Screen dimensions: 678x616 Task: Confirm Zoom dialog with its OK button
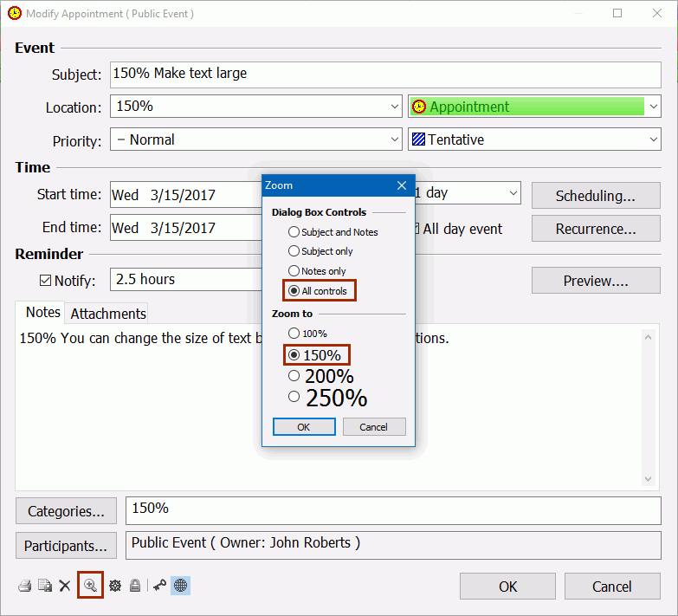point(304,427)
